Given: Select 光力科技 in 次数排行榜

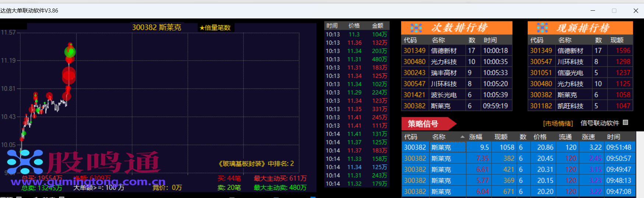Looking at the screenshot, I should 457,62.
